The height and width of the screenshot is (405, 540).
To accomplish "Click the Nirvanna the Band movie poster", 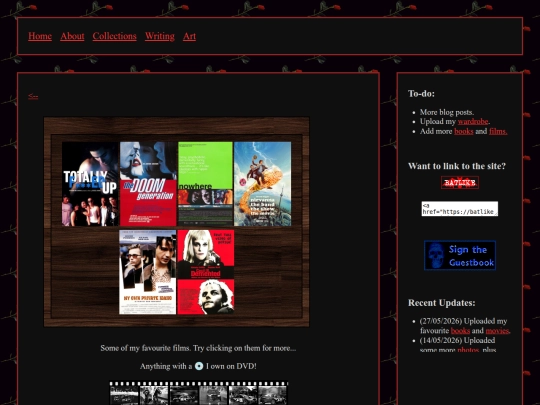I will 262,184.
